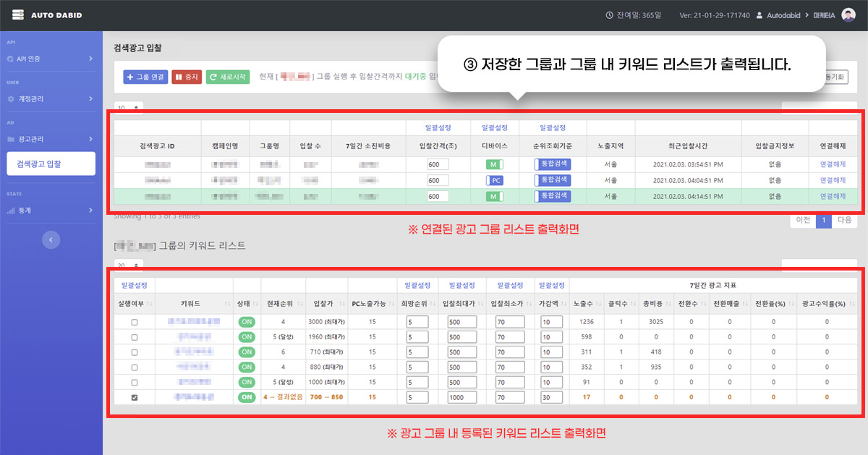
Task: Click the 입찰간격 input in first group row
Action: click(x=438, y=164)
